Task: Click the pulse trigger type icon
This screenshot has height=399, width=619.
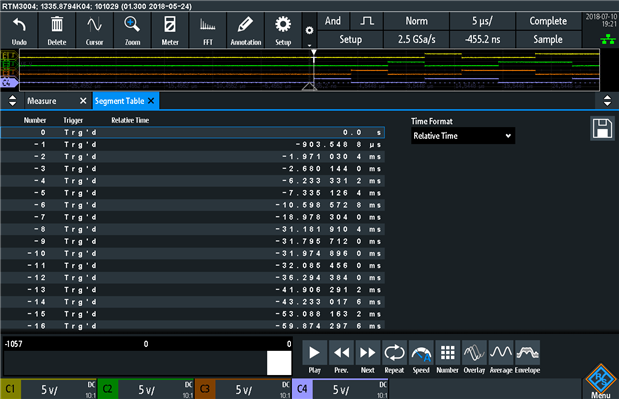Action: [367, 21]
